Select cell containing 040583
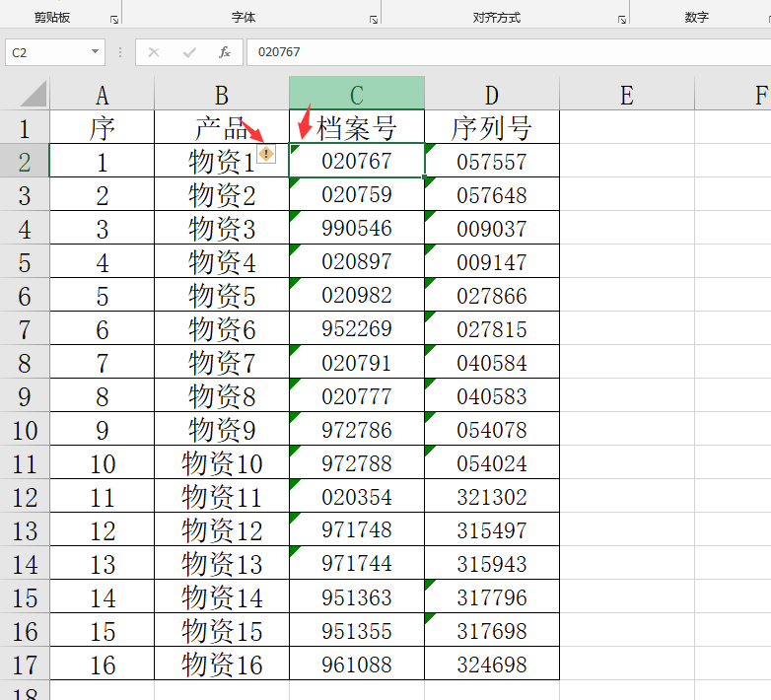Screen dimensions: 771x700 pyautogui.click(x=492, y=395)
